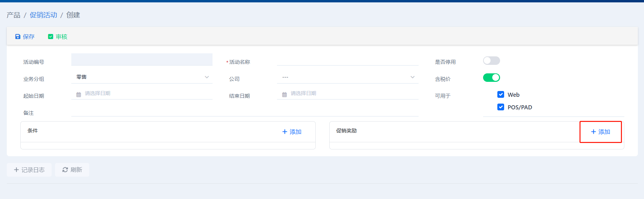The height and width of the screenshot is (199, 644).
Task: Add a new 条件 via 添加
Action: tap(292, 132)
